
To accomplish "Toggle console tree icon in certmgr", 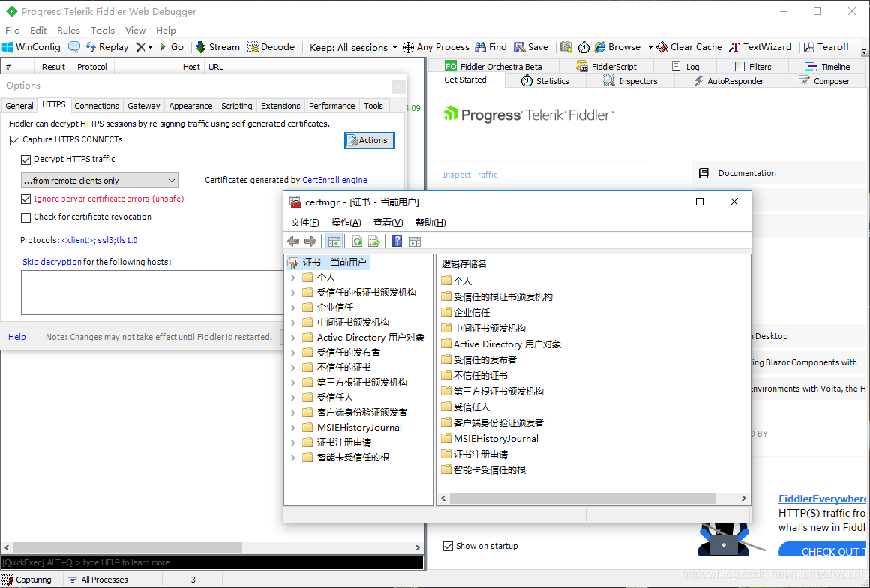I will (x=334, y=241).
